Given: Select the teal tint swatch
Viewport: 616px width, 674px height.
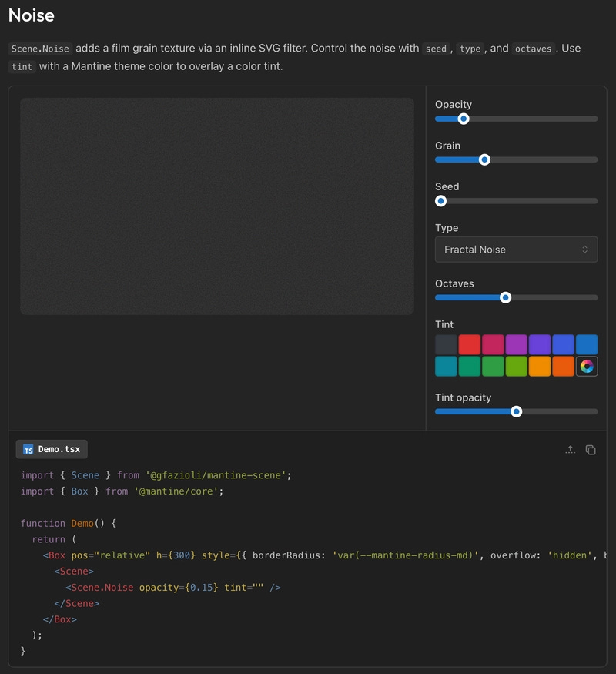Looking at the screenshot, I should pos(470,366).
